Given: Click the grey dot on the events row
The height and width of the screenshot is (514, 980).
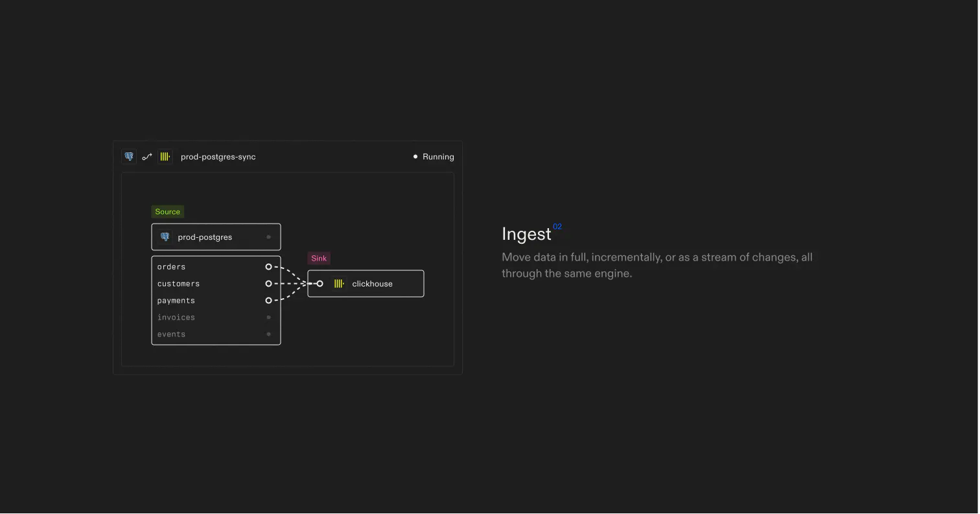Looking at the screenshot, I should [x=268, y=334].
